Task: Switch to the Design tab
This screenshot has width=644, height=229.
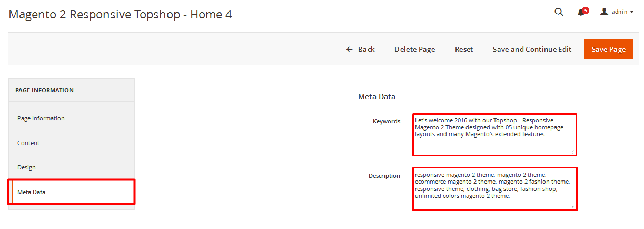Action: (x=72, y=167)
